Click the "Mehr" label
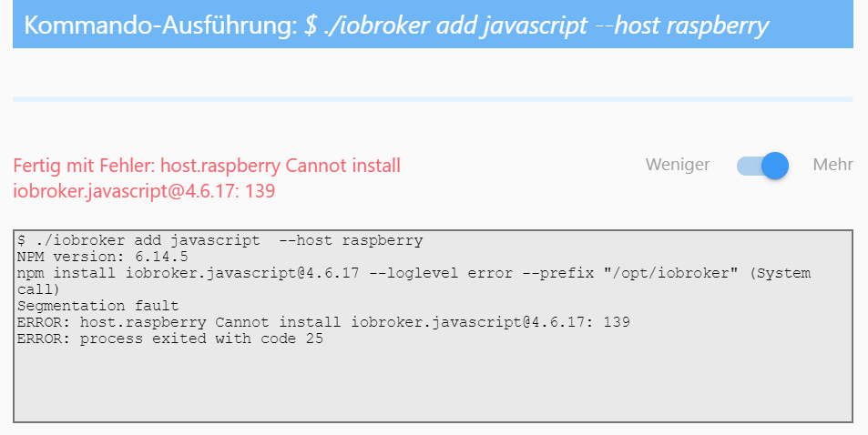Screen dimensions: 868x435 pyautogui.click(x=832, y=165)
